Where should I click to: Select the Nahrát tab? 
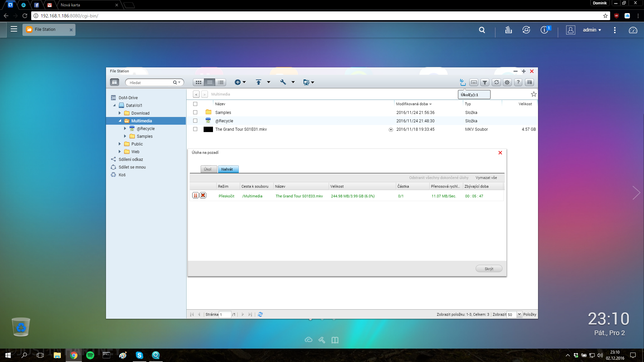(227, 169)
